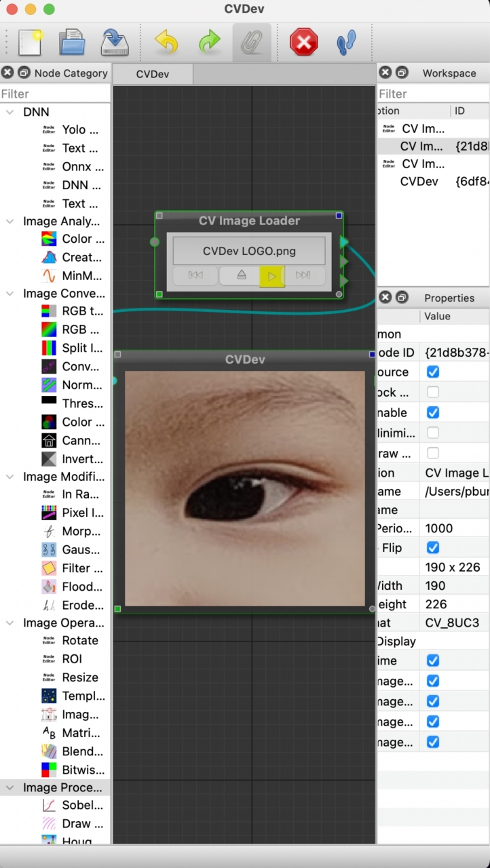Click the eject button in CV Image Loader
The image size is (490, 868).
point(242,276)
